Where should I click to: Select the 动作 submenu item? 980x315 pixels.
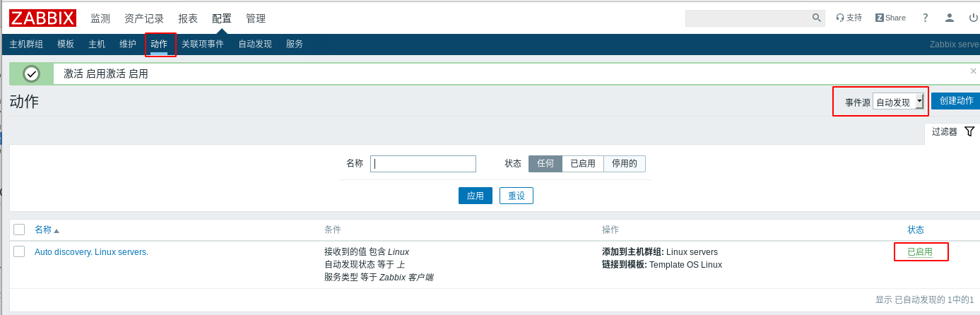159,44
